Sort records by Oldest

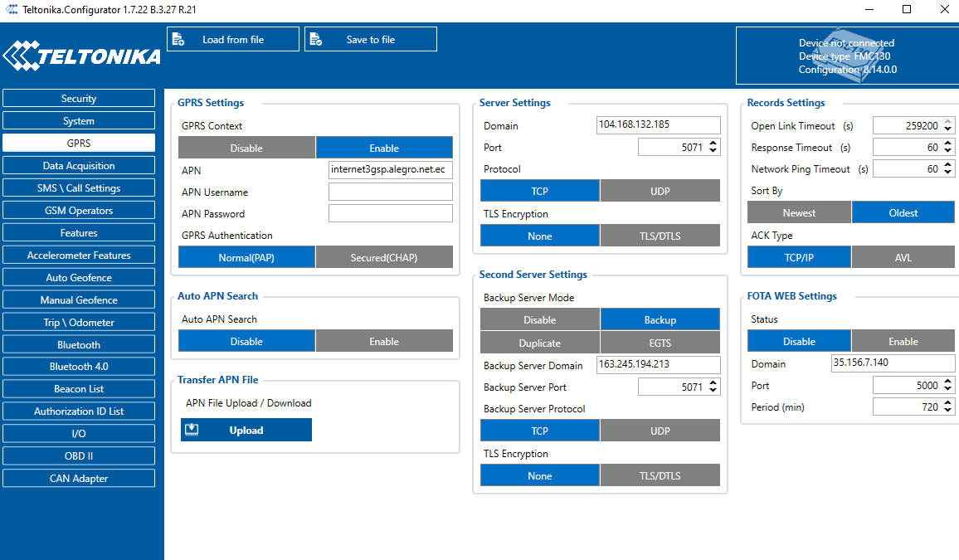903,212
